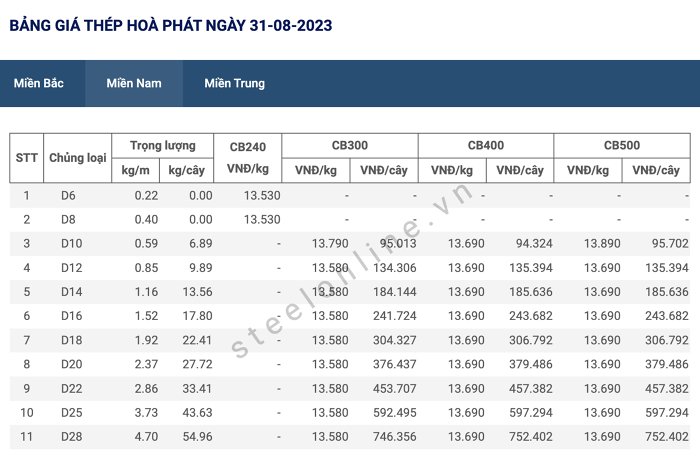Select the Miền Nam tab
The width and height of the screenshot is (700, 460).
pyautogui.click(x=134, y=84)
